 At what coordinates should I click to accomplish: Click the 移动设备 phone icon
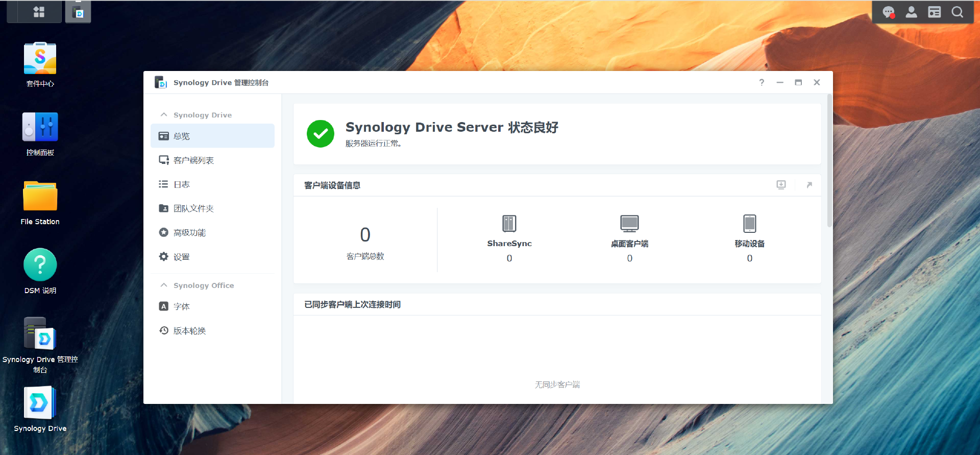coord(750,224)
